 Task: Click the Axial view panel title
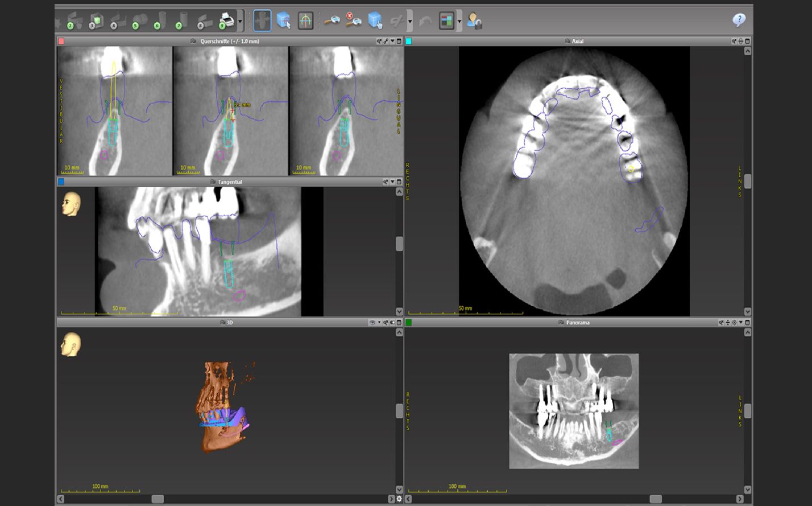pos(577,41)
